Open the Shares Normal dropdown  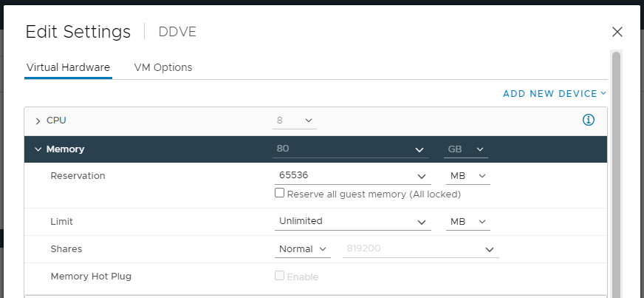pyautogui.click(x=303, y=249)
